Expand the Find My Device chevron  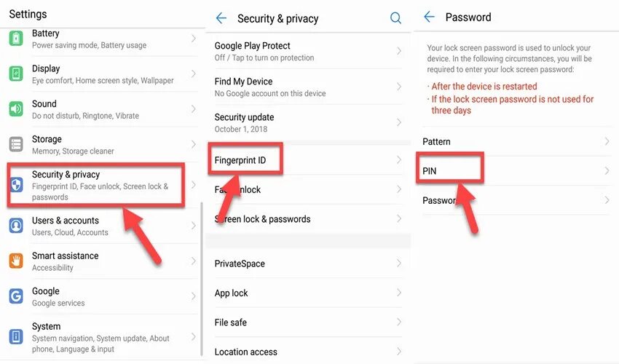pyautogui.click(x=399, y=87)
